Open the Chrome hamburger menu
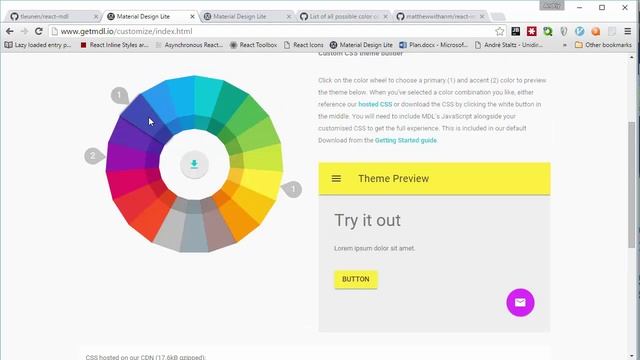 [628, 31]
